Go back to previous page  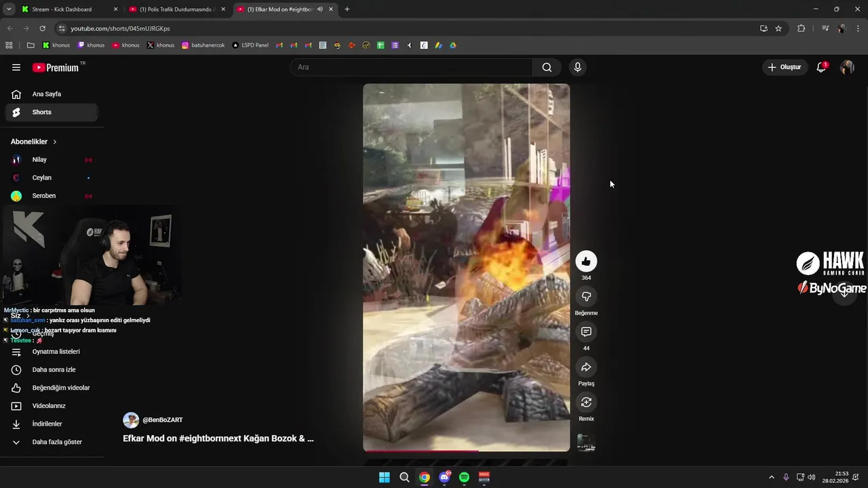(x=9, y=28)
